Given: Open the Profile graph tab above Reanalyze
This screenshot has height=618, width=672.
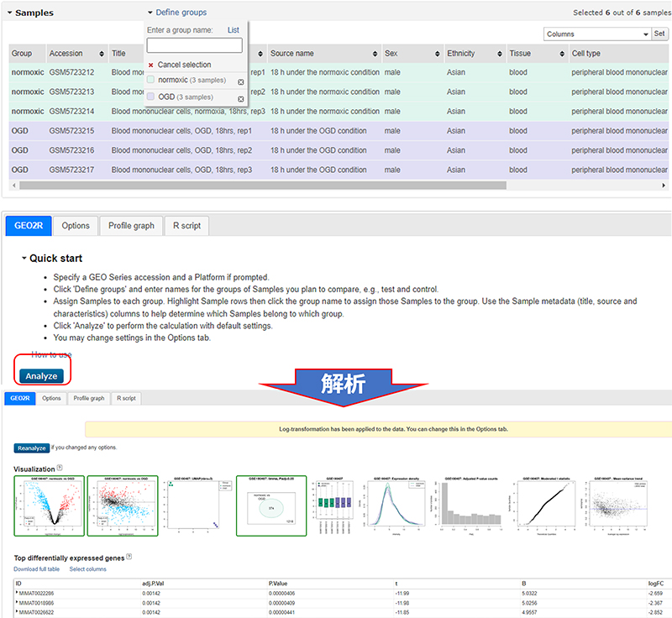Looking at the screenshot, I should [89, 398].
